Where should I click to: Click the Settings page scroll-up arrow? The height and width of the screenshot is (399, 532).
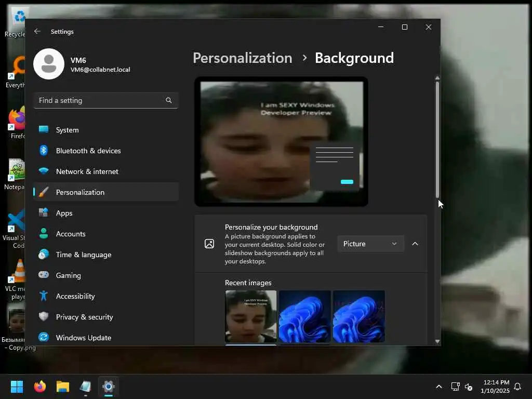click(437, 78)
